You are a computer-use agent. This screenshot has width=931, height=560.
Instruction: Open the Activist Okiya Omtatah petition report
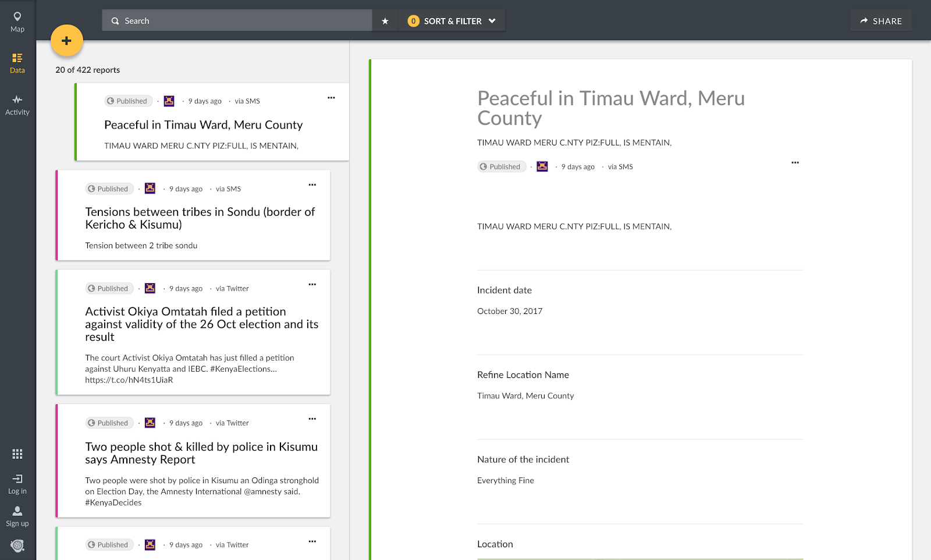click(201, 324)
